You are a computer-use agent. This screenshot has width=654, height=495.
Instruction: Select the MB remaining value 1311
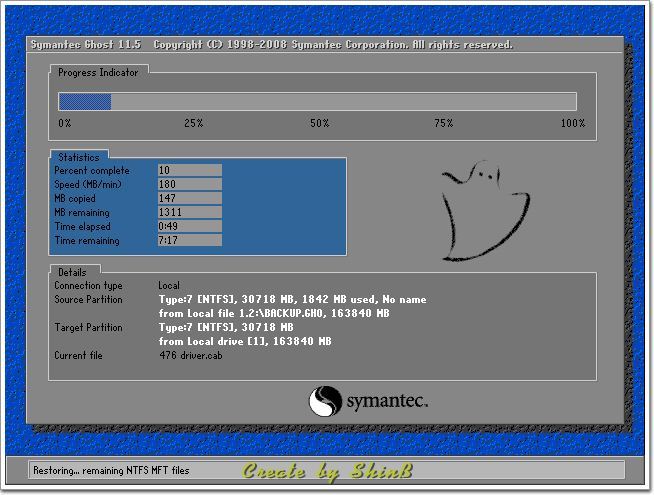coord(190,212)
